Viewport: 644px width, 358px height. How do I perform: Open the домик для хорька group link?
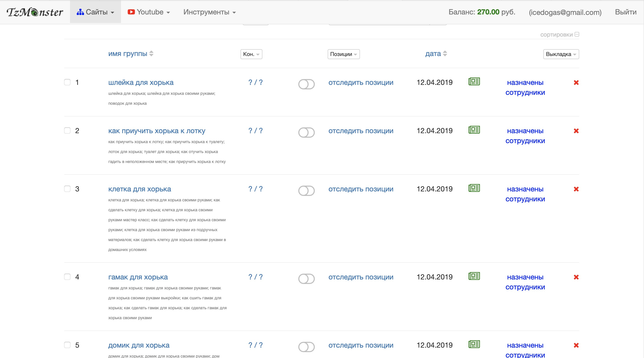click(x=139, y=345)
